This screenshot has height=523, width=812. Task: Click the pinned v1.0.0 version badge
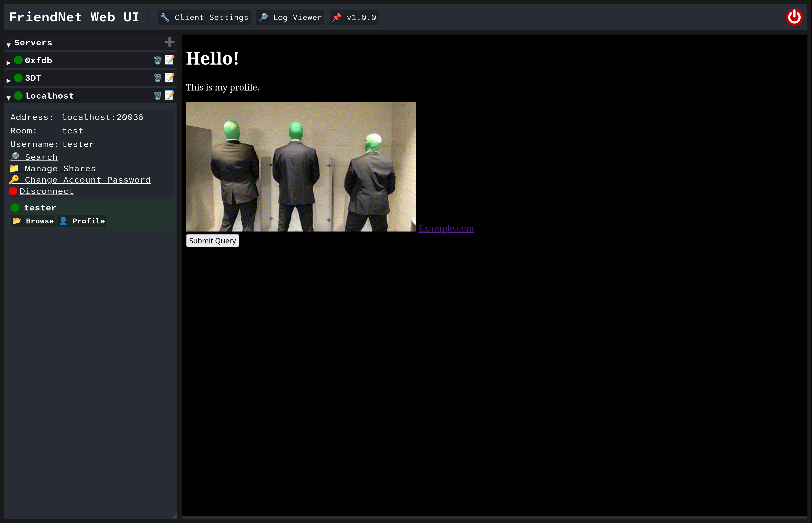[354, 17]
